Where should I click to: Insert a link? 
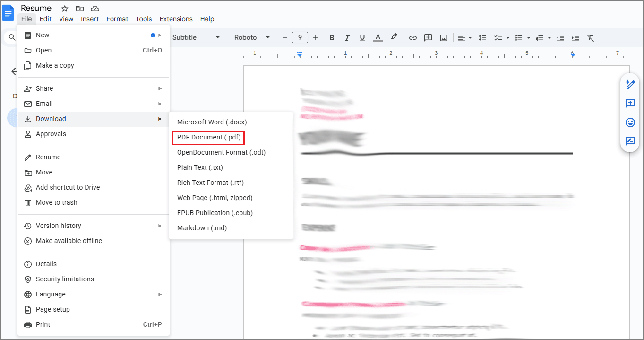click(412, 37)
